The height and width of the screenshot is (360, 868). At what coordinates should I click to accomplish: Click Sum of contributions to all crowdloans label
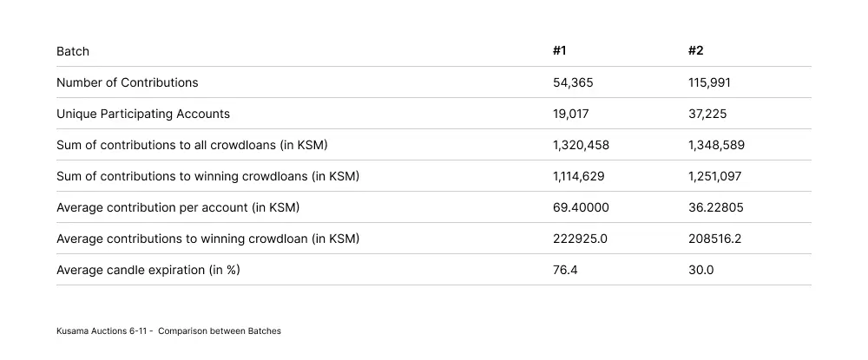tap(192, 145)
